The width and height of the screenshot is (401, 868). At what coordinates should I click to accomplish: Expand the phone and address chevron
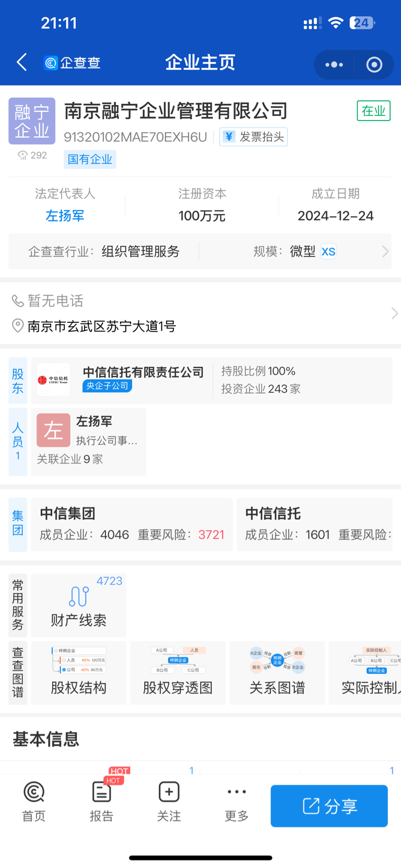[395, 313]
